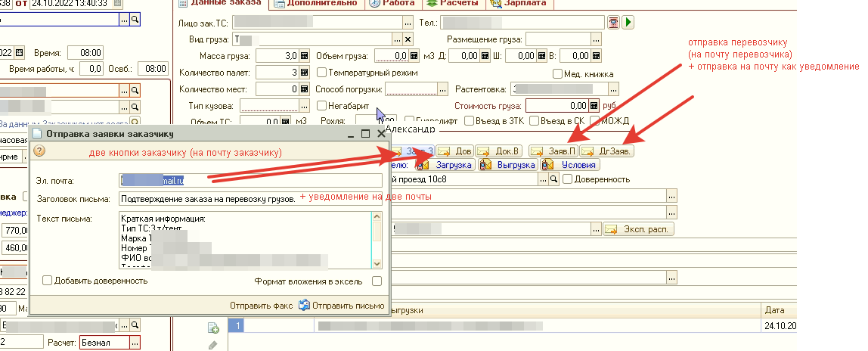This screenshot has height=351, width=868.
Task: Click the add row icon below dialog
Action: pyautogui.click(x=213, y=328)
